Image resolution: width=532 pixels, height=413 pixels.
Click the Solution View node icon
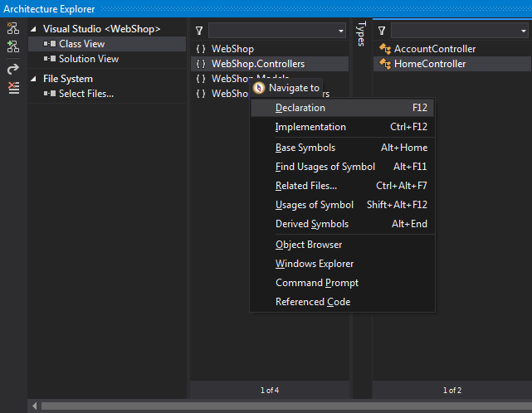tap(50, 59)
